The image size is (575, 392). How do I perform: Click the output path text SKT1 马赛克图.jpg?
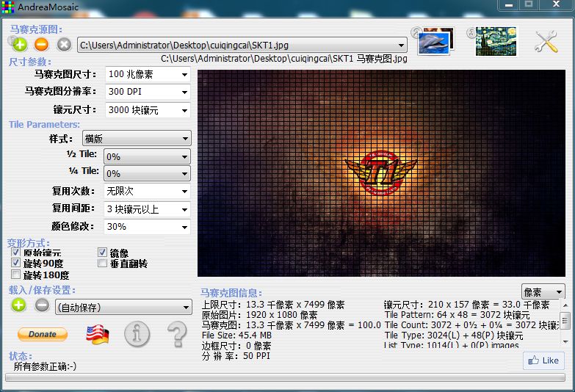[x=369, y=59]
